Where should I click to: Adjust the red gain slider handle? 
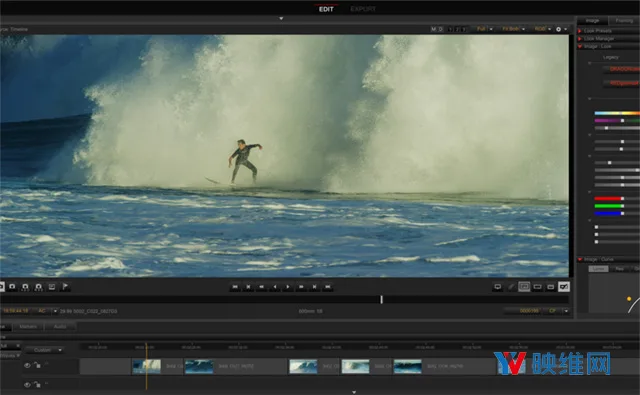[622, 199]
